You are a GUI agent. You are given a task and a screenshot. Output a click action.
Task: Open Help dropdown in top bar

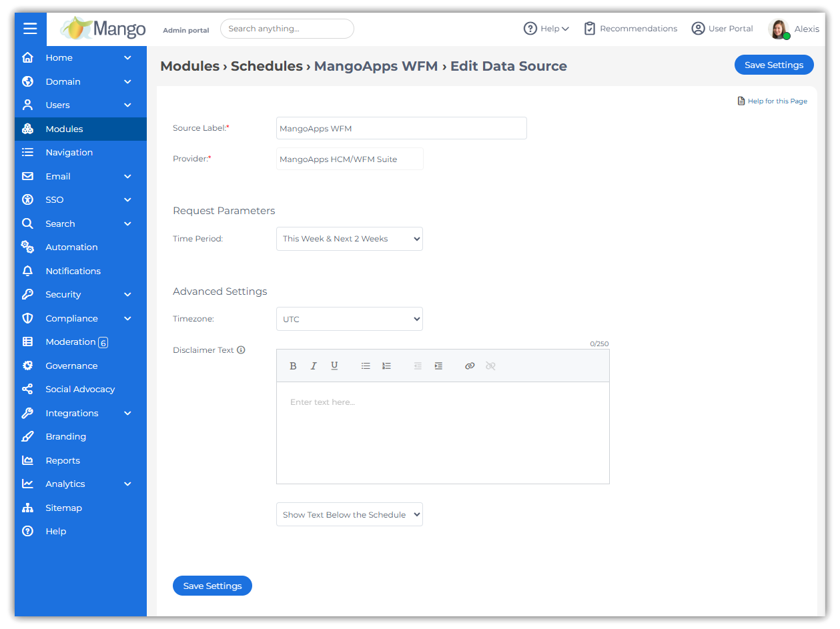[546, 29]
